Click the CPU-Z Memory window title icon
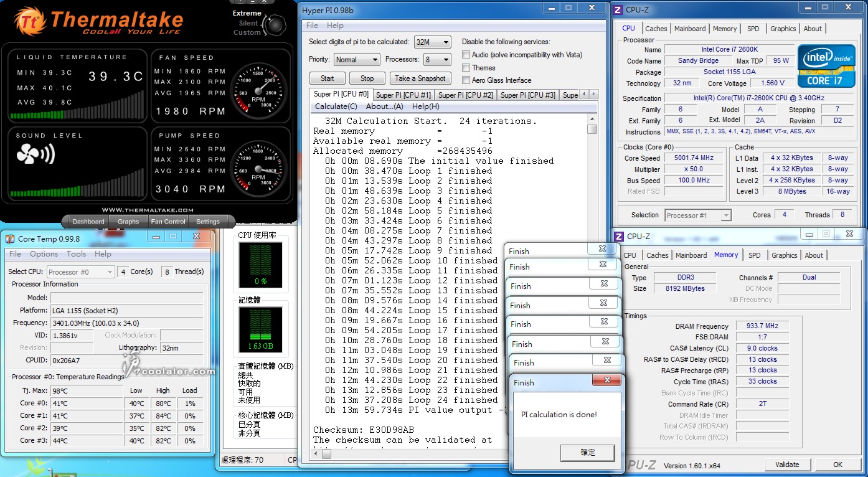Screen dimensions: 868x477 [x=619, y=236]
